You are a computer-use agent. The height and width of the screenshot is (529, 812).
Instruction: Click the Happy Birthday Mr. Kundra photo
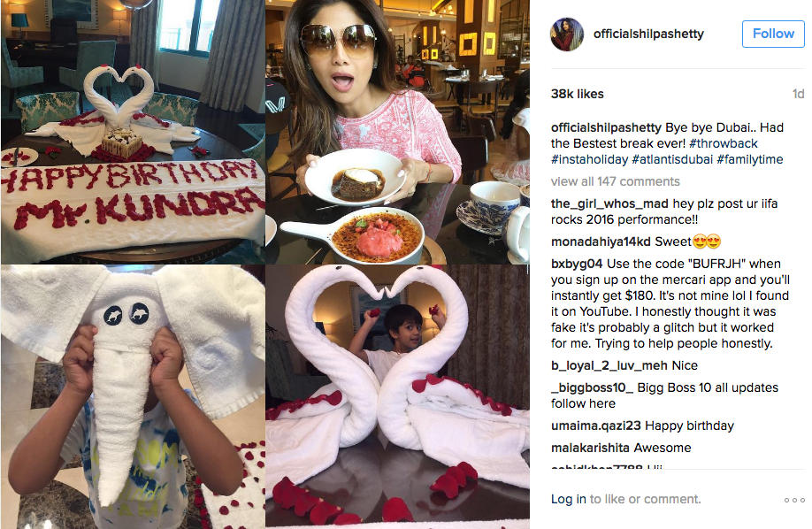(133, 132)
